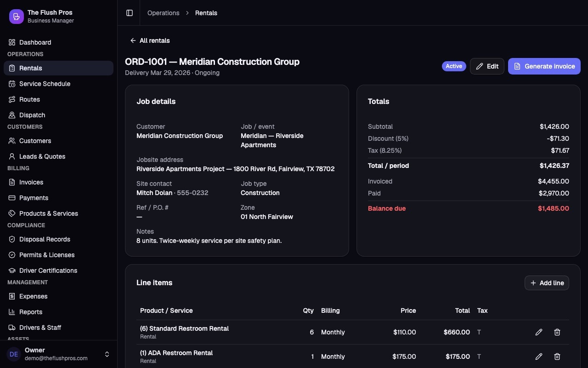Click the order title ORD-1001 heading
Screen dimensions: 588x368
coord(212,62)
